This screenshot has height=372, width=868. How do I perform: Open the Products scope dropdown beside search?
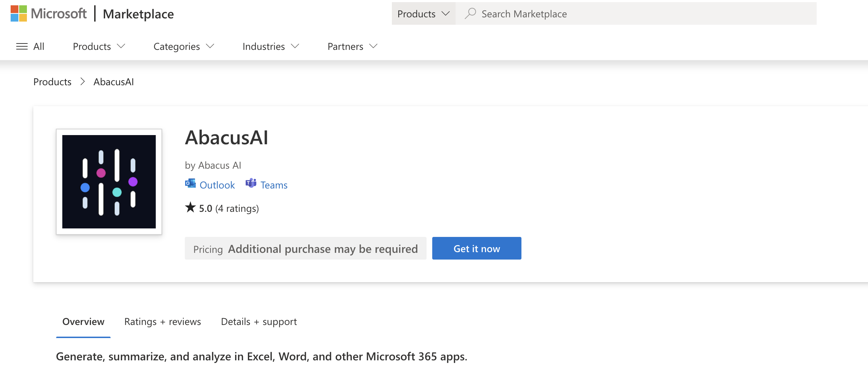[x=423, y=14]
